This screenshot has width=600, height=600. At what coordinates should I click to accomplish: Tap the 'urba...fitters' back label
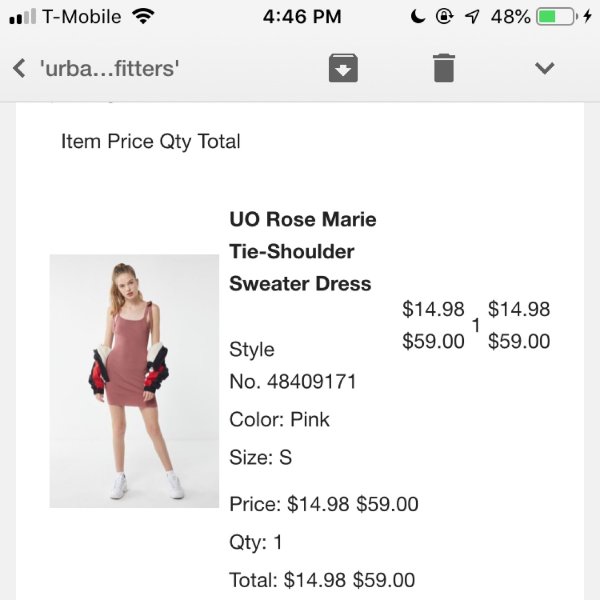pyautogui.click(x=109, y=69)
